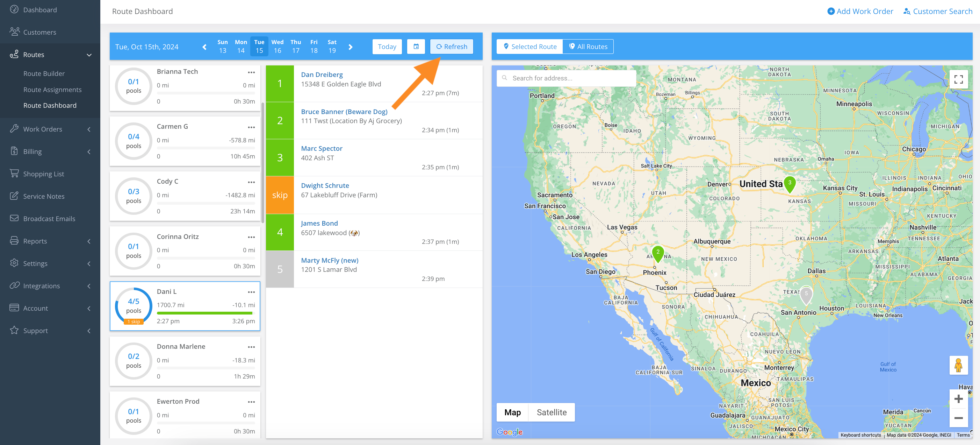Image resolution: width=980 pixels, height=445 pixels.
Task: Switch map to Selected Route view
Action: (529, 47)
